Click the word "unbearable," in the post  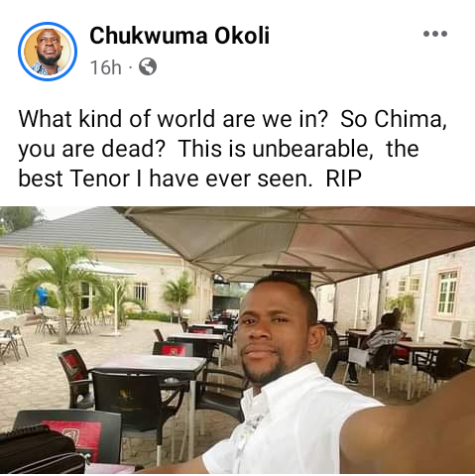313,149
